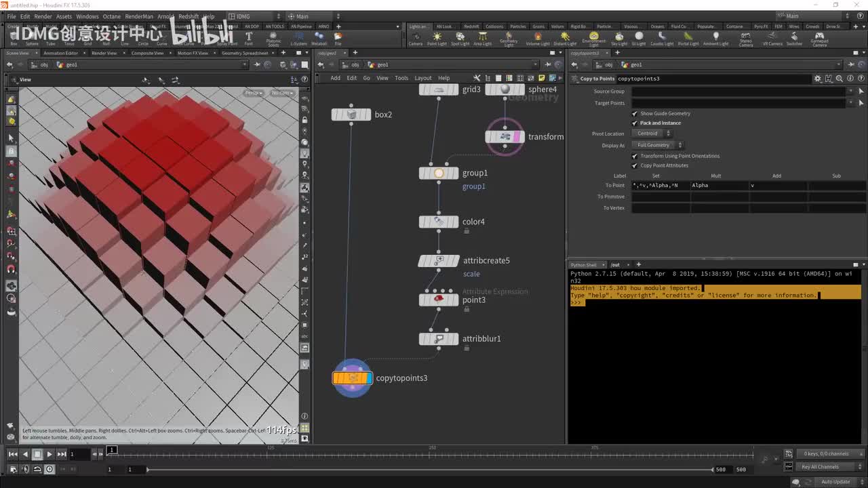Create a Distant Light from the shelf

tap(565, 38)
